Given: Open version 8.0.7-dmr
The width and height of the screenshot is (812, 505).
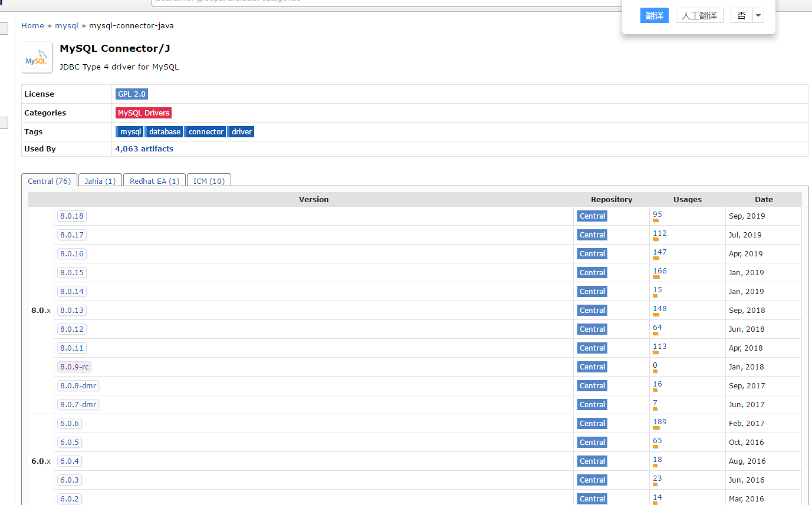Looking at the screenshot, I should (78, 404).
